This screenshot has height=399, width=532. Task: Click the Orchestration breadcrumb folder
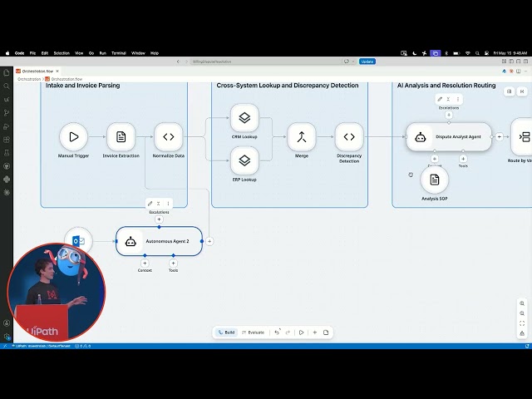click(x=29, y=79)
